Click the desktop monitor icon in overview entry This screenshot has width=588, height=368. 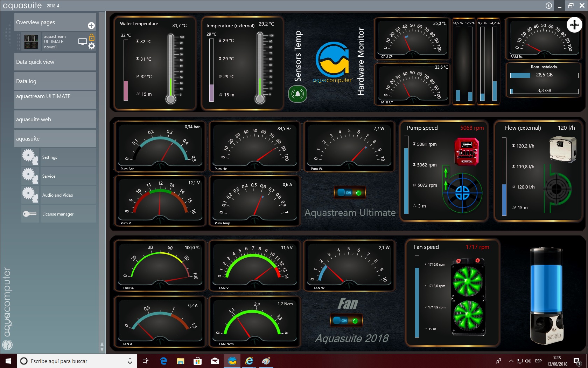coord(82,42)
